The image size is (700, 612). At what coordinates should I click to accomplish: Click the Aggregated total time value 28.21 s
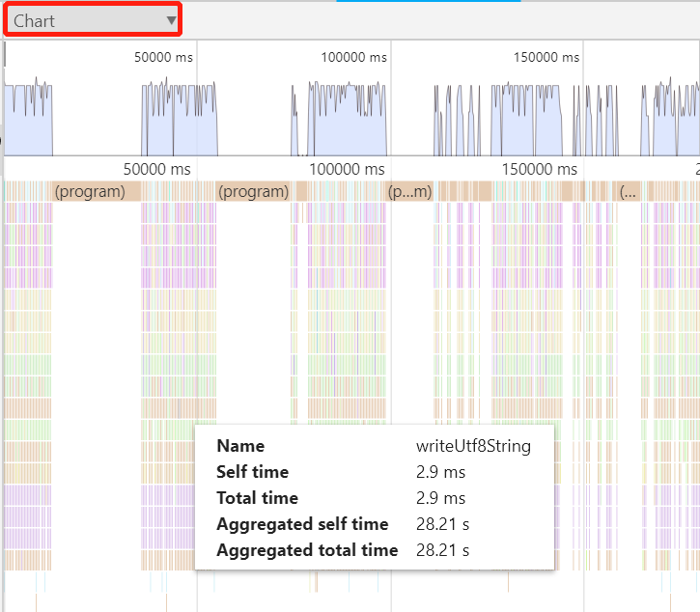coord(442,550)
